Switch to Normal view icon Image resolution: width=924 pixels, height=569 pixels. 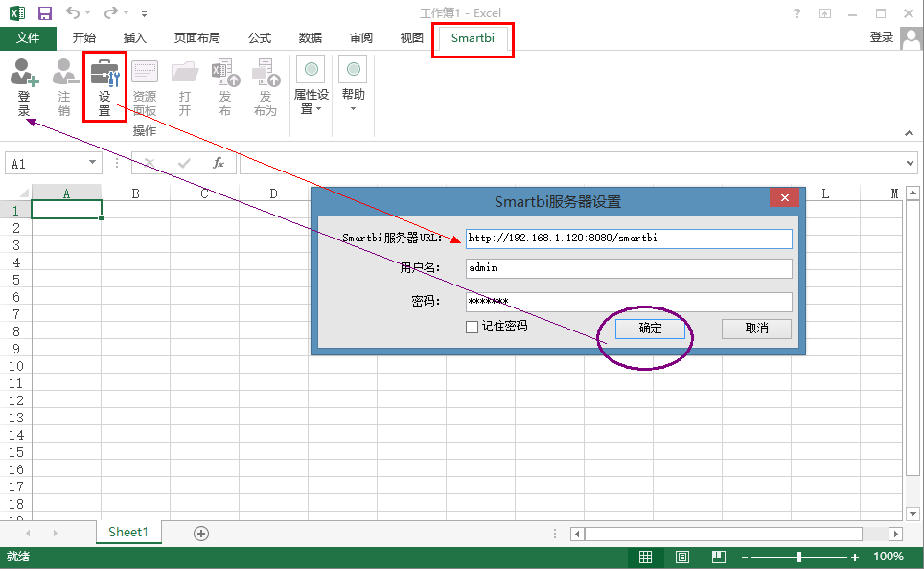(x=646, y=557)
